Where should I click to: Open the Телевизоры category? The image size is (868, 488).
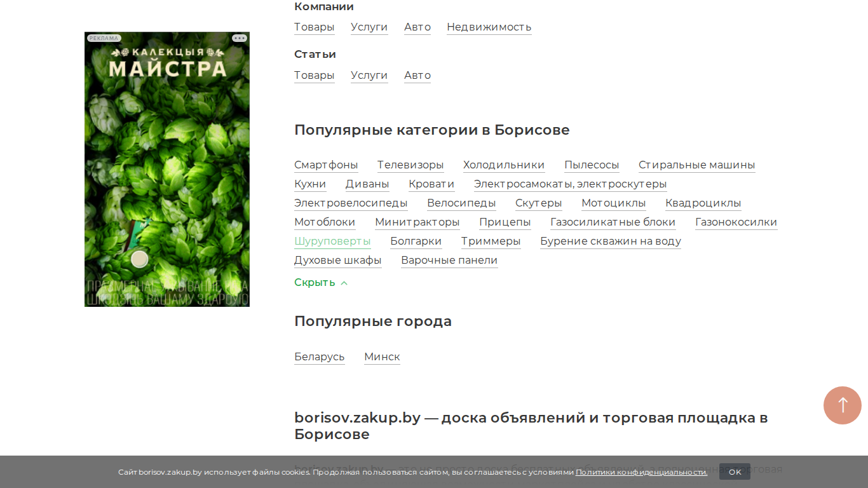coord(410,165)
